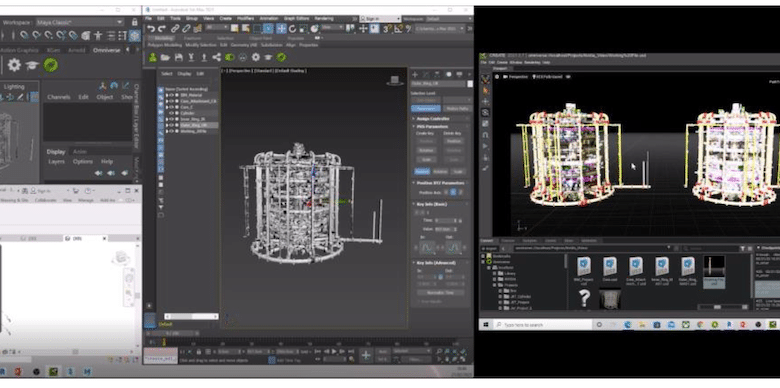
Task: Click green refresh icon in 3ds Max Omniverse toolbar
Action: 281,58
